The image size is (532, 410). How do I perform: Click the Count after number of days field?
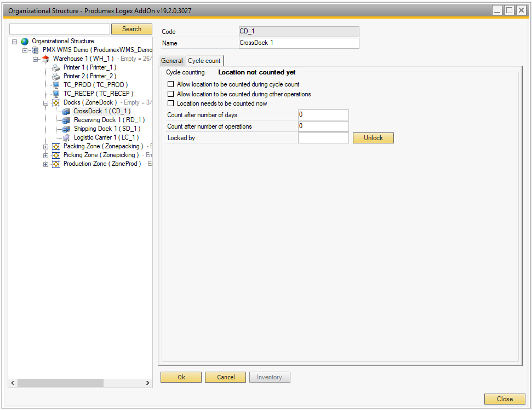(323, 115)
